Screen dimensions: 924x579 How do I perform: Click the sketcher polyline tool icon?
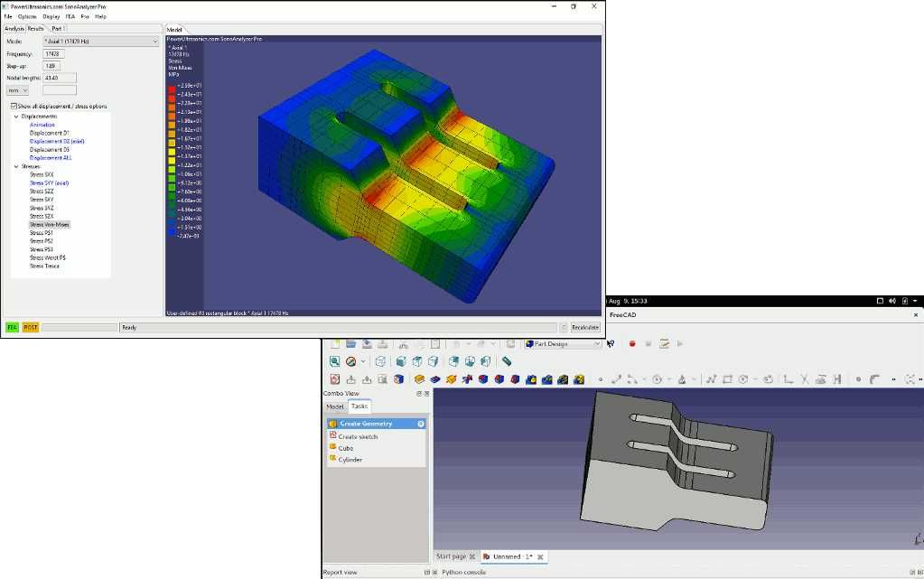711,379
